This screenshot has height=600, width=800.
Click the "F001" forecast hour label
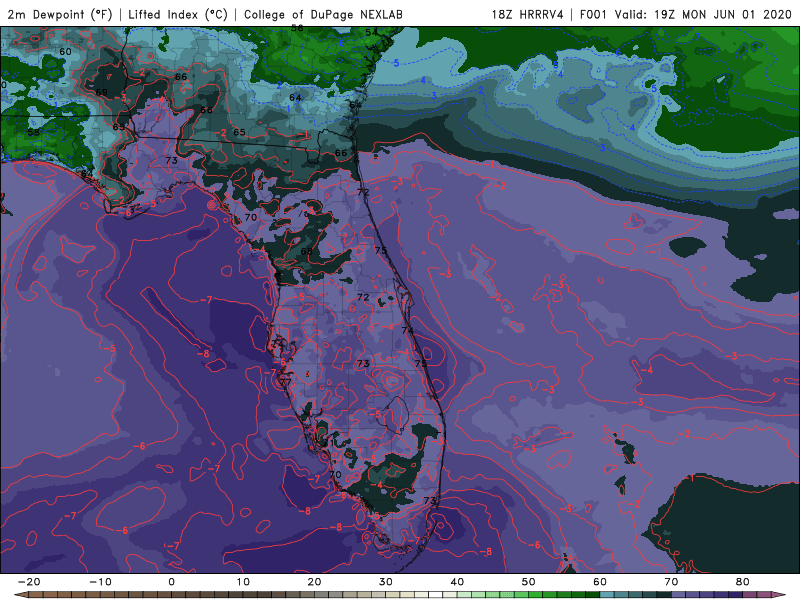pos(593,14)
